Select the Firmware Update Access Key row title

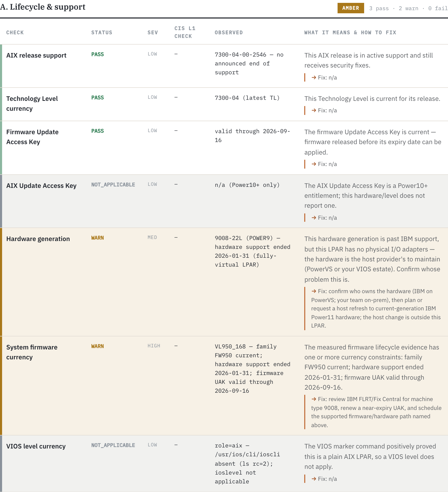click(x=32, y=137)
